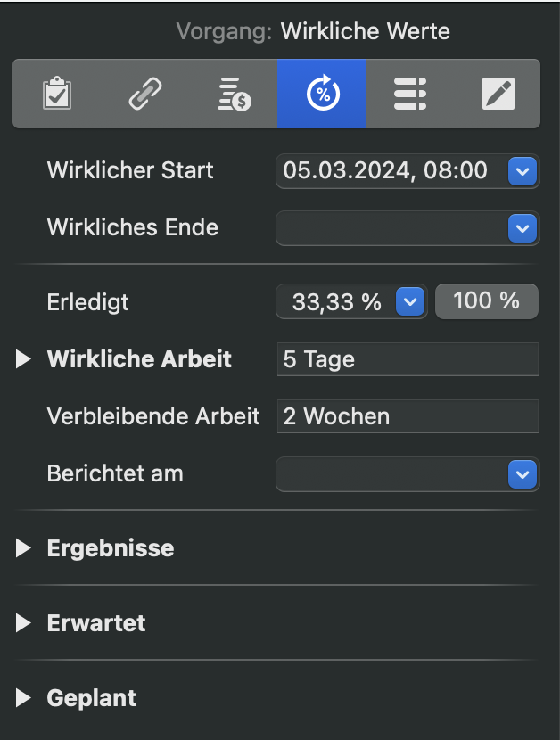Select the link dependencies icon
560x740 pixels.
[x=145, y=93]
